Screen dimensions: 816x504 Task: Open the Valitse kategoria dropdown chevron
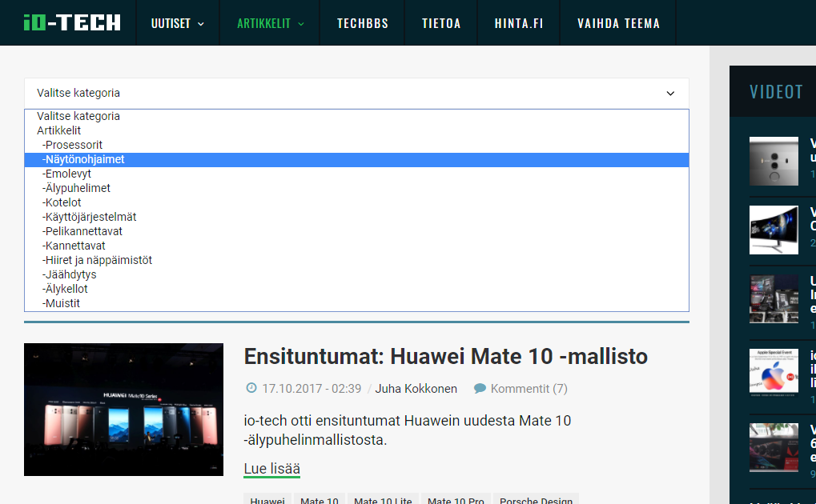click(670, 94)
